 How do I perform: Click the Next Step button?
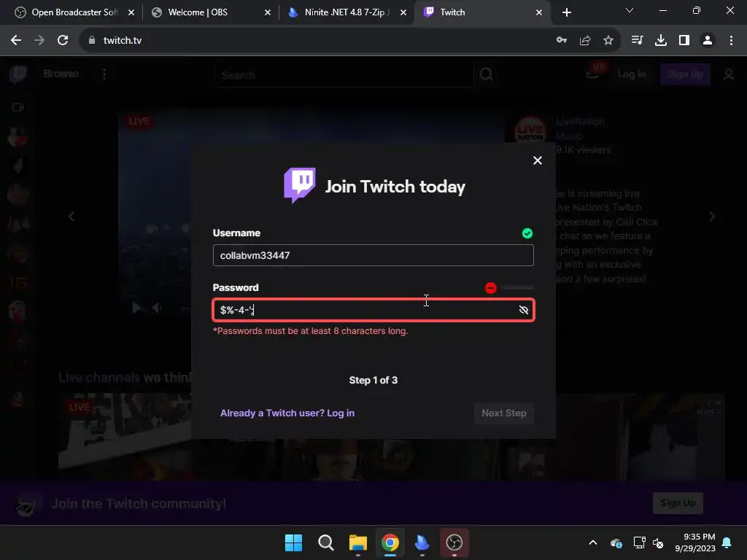point(503,413)
